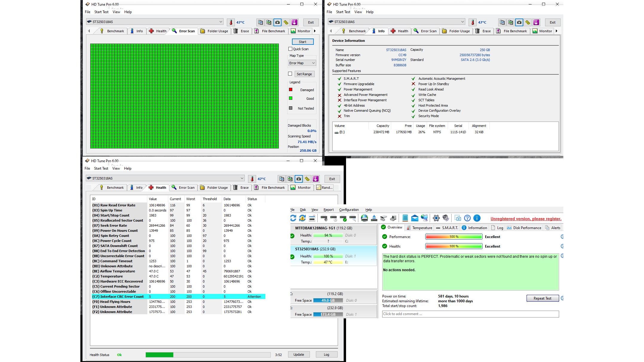The width and height of the screenshot is (644, 362).
Task: Click purple down-arrow icon in HD Tune Health window
Action: (316, 179)
